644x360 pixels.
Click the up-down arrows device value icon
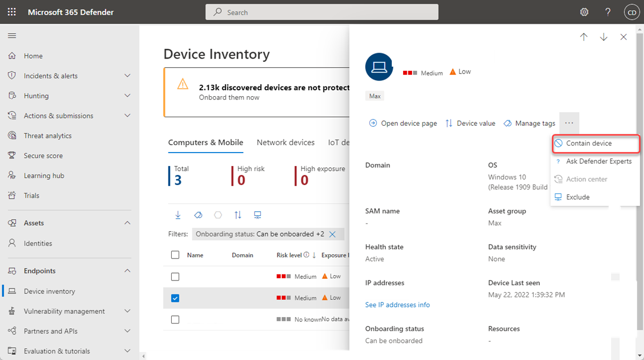click(x=238, y=215)
